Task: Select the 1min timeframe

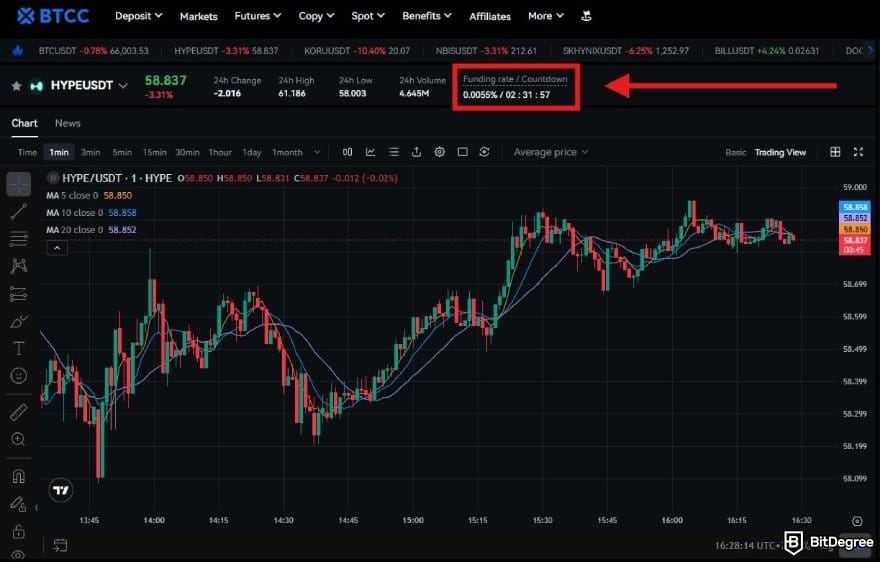Action: tap(59, 152)
